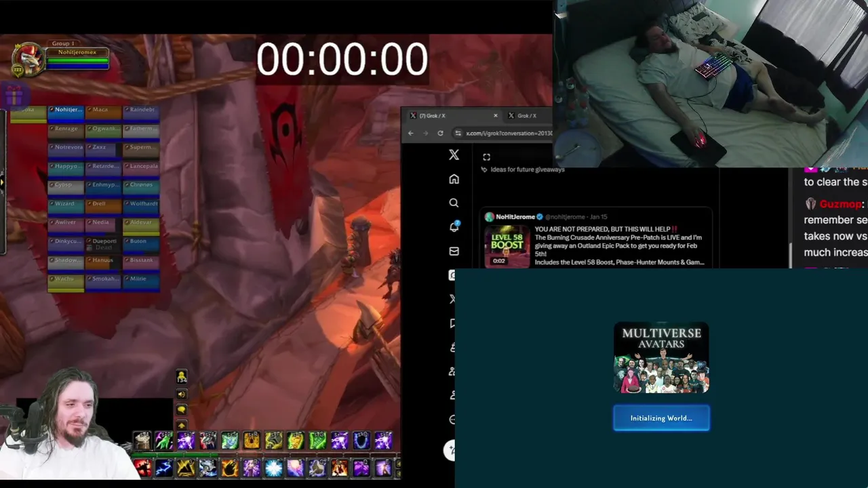The height and width of the screenshot is (488, 868).
Task: Use the sack item in the upper action bar
Action: pyautogui.click(x=142, y=441)
